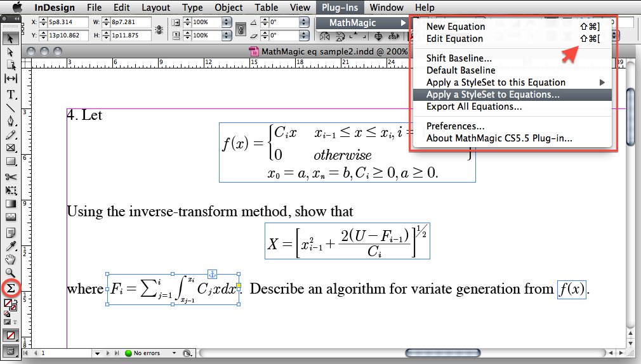Screen dimensions: 641x364
Task: Select the Free Transform tool
Action: coord(11,190)
